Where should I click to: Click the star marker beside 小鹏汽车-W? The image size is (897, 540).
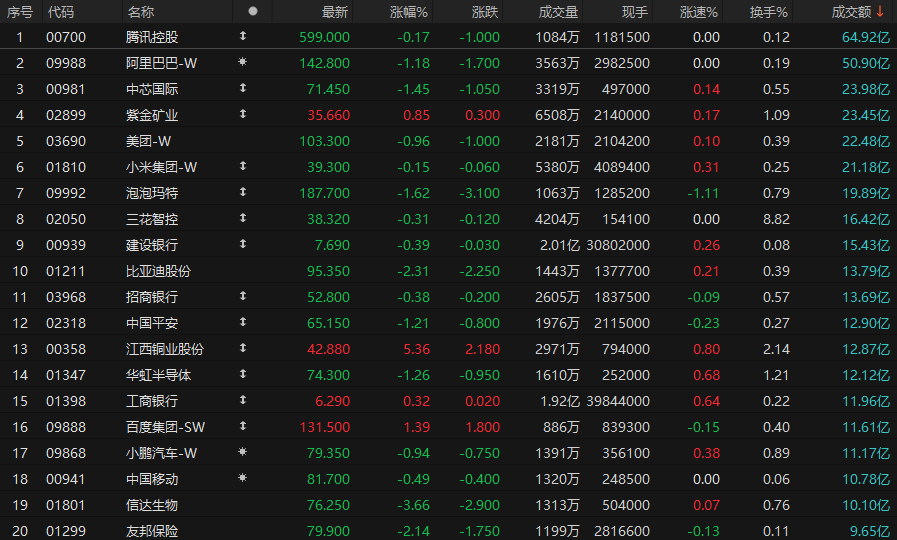243,452
